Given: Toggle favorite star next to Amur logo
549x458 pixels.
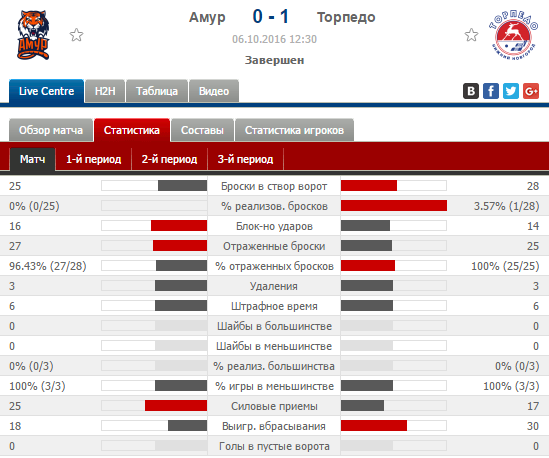Looking at the screenshot, I should tap(76, 35).
